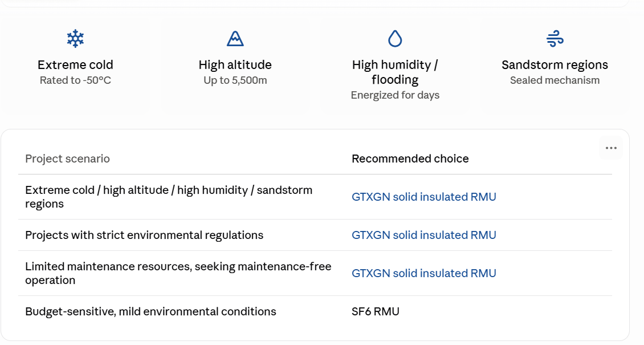
Task: Click 'Rated to -50°C' caption text
Action: [75, 80]
